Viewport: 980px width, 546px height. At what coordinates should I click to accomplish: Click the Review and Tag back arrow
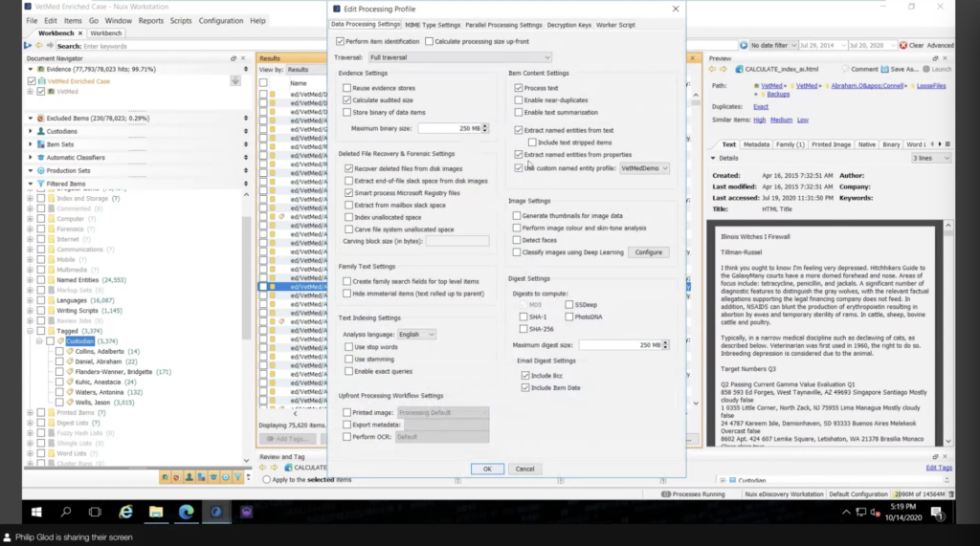263,468
